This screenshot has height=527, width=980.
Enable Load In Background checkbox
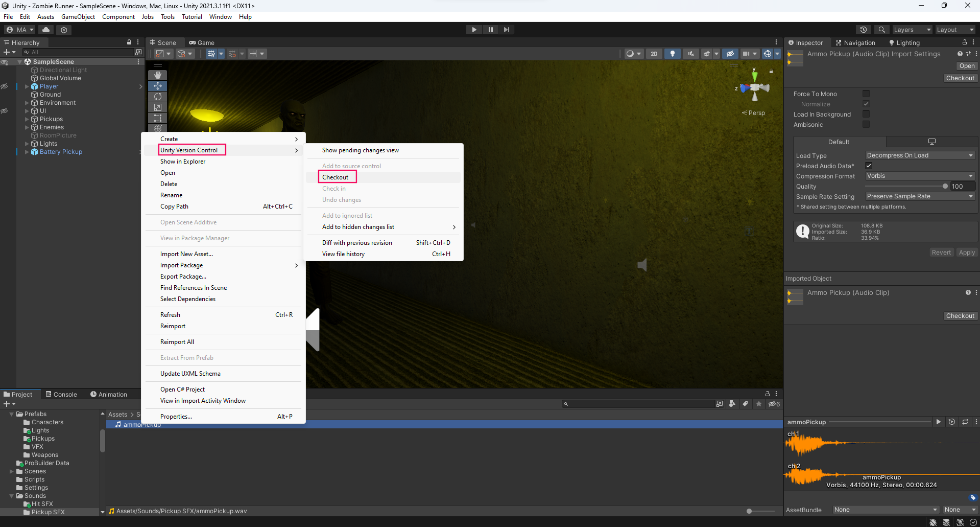[866, 114]
